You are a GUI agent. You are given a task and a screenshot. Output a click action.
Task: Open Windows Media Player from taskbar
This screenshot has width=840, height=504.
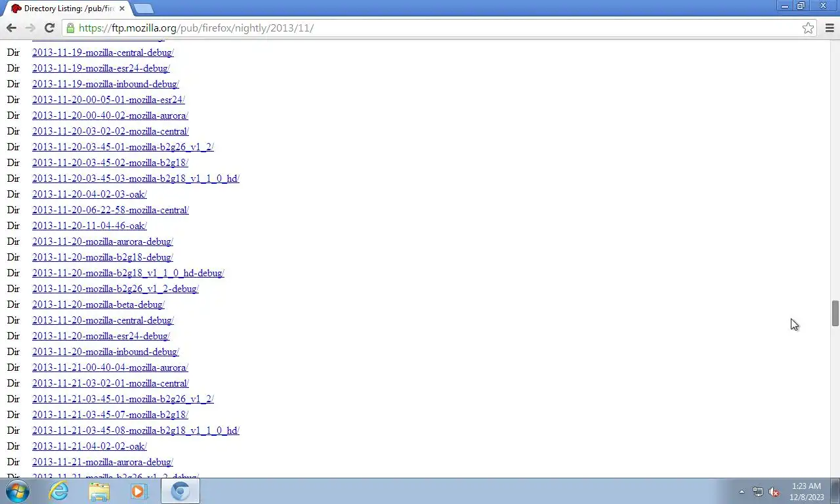coord(139,491)
